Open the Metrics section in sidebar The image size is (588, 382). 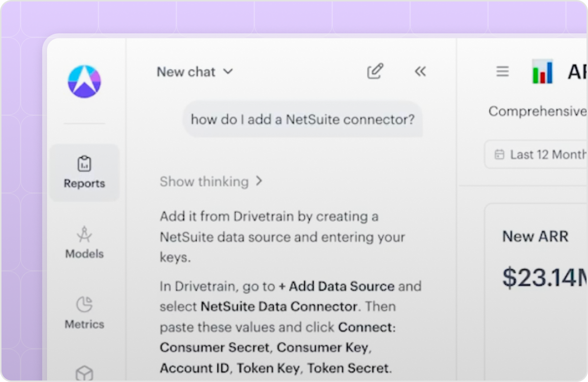point(84,312)
